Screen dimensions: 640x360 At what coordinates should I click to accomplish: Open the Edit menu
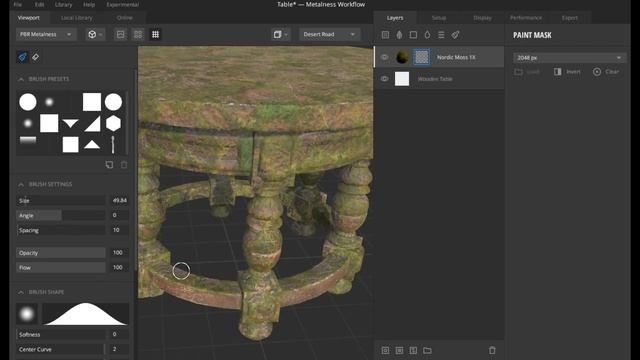(x=40, y=4)
